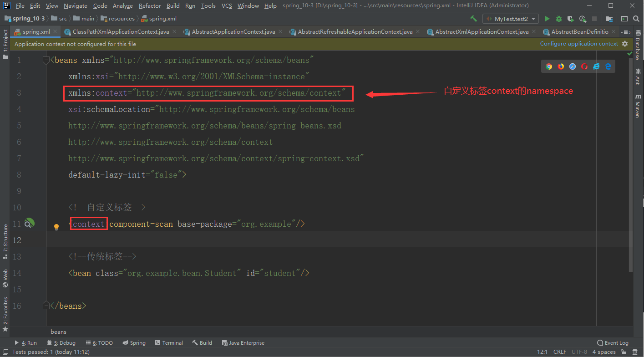Close the AbstractXmlApplicationContext.java tab
The image size is (644, 357).
tap(534, 32)
